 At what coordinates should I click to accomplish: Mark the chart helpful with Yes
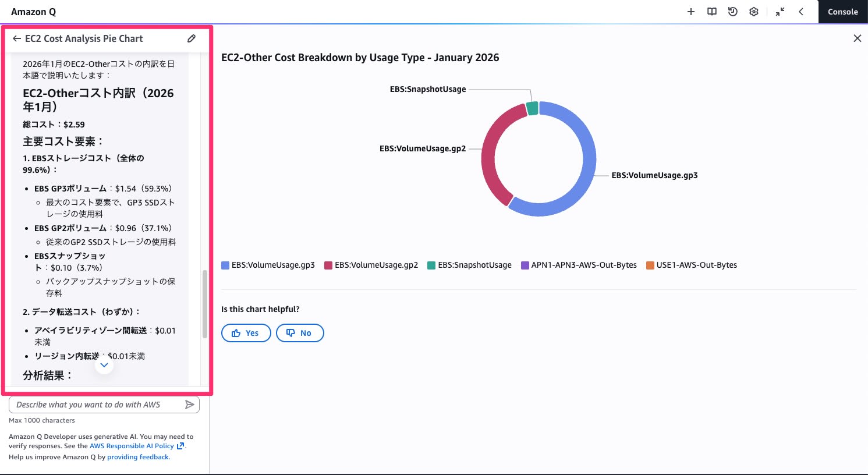246,333
